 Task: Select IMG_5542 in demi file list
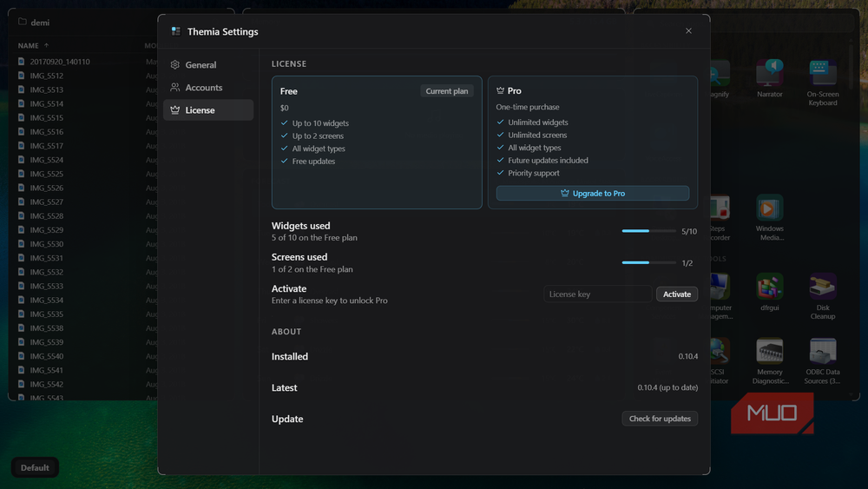47,384
